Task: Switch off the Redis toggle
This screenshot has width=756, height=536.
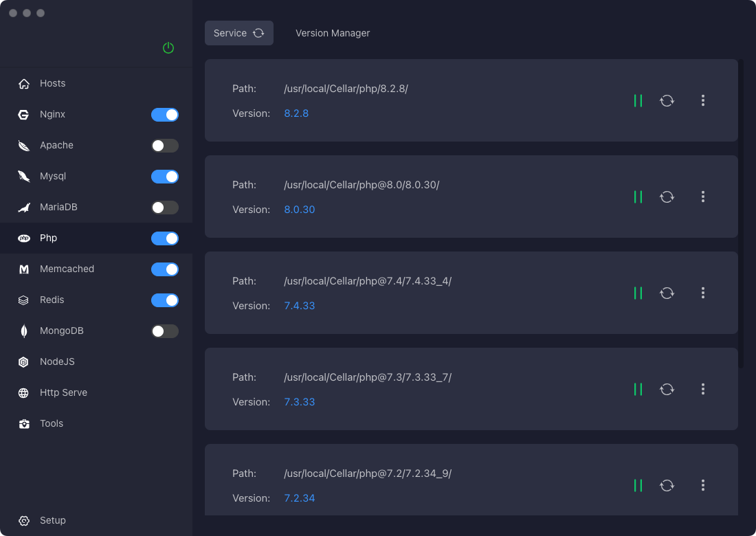Action: [165, 300]
